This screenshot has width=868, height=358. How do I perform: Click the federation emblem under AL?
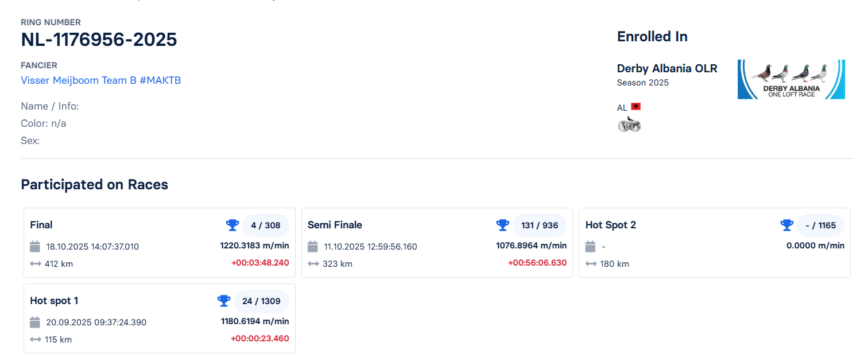pyautogui.click(x=629, y=124)
